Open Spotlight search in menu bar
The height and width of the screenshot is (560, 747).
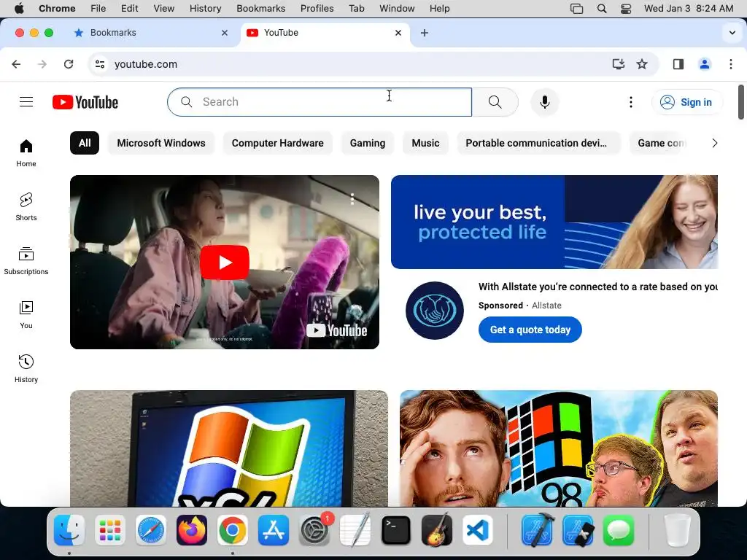coord(602,9)
